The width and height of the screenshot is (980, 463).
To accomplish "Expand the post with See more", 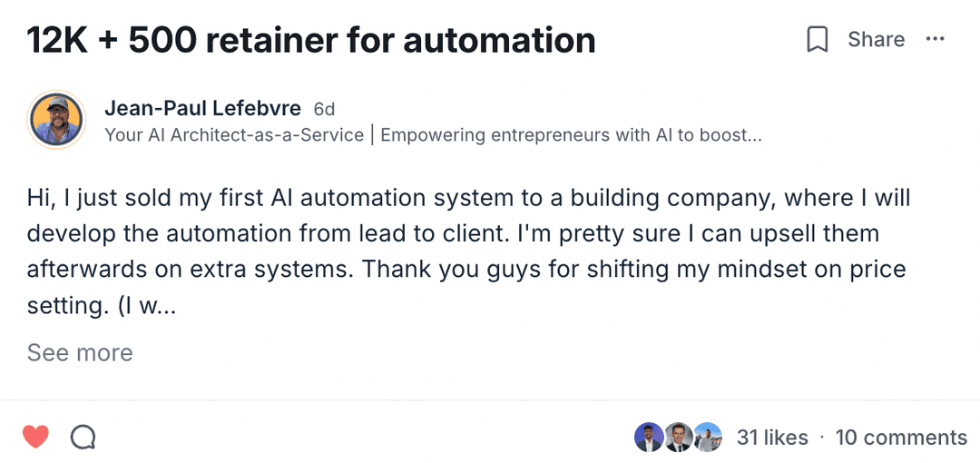I will tap(80, 352).
